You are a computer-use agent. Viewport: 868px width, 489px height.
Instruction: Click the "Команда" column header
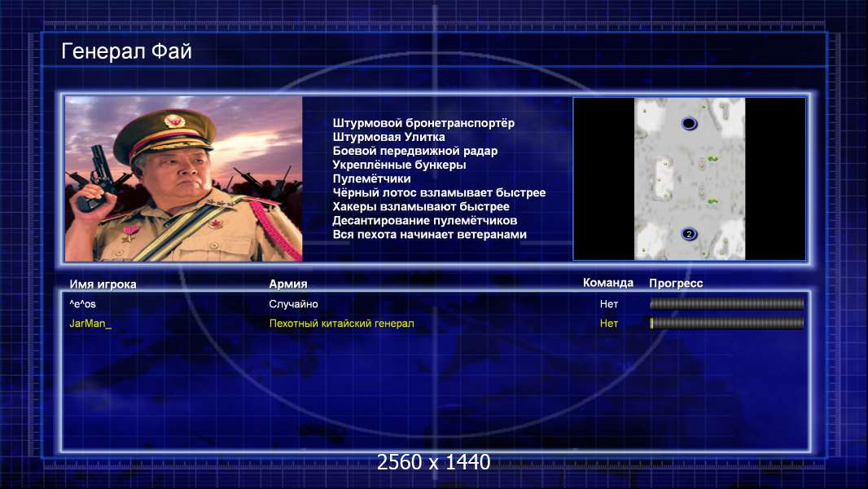[607, 283]
